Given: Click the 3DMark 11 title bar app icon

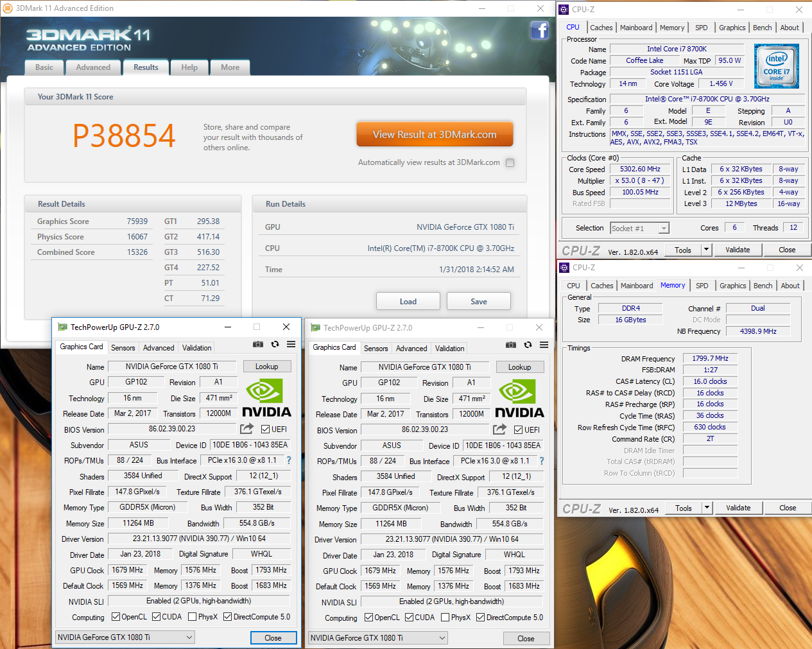Looking at the screenshot, I should 8,8.
